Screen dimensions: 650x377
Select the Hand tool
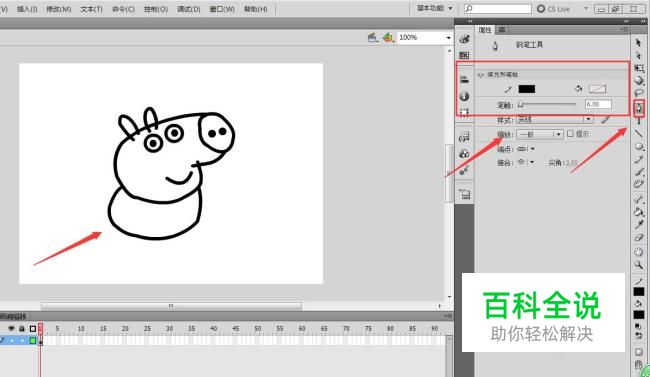click(x=638, y=251)
